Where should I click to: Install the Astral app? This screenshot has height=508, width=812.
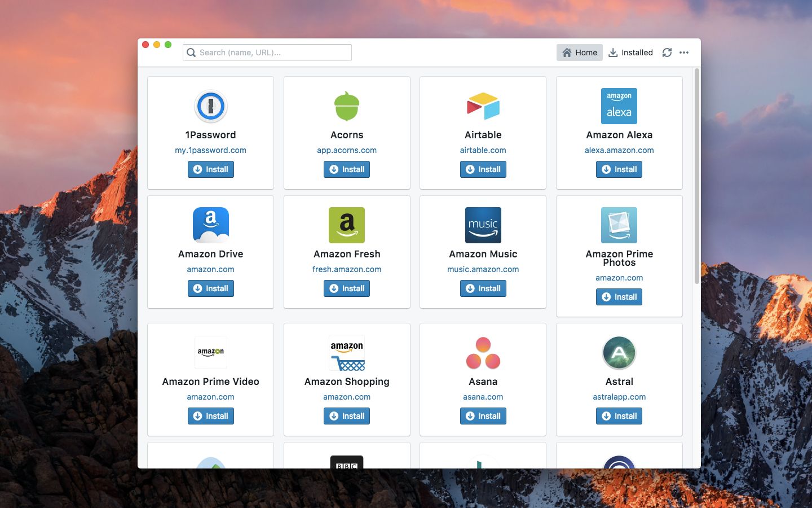tap(619, 416)
